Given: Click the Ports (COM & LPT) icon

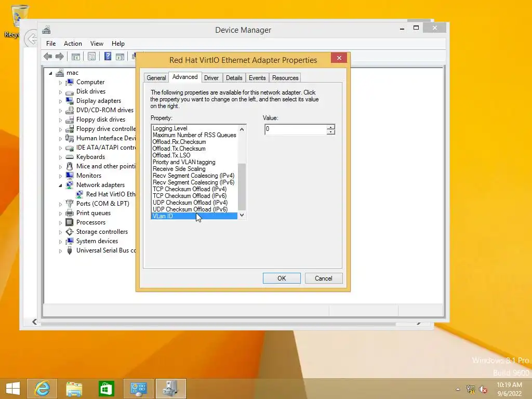Looking at the screenshot, I should [x=70, y=204].
